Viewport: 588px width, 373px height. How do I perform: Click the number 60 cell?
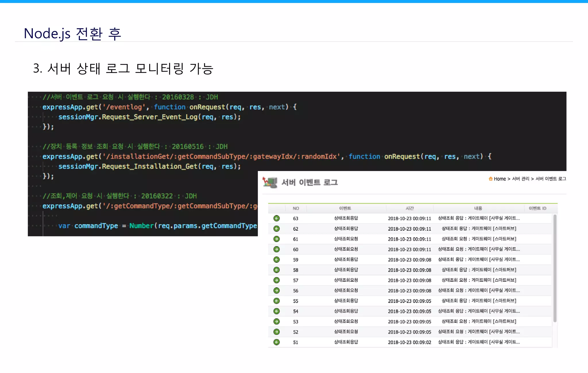(x=296, y=250)
